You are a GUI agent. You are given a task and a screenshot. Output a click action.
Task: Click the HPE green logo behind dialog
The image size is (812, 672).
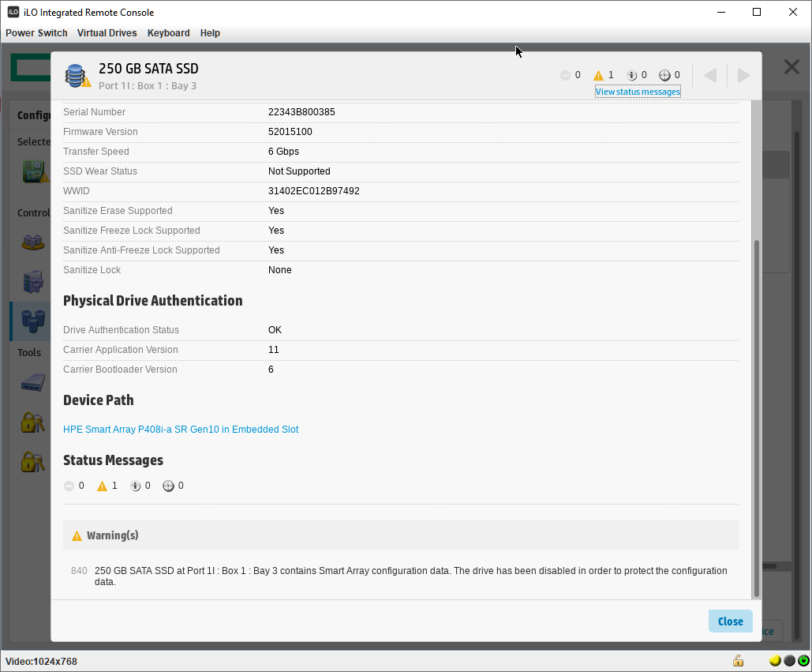(x=31, y=69)
